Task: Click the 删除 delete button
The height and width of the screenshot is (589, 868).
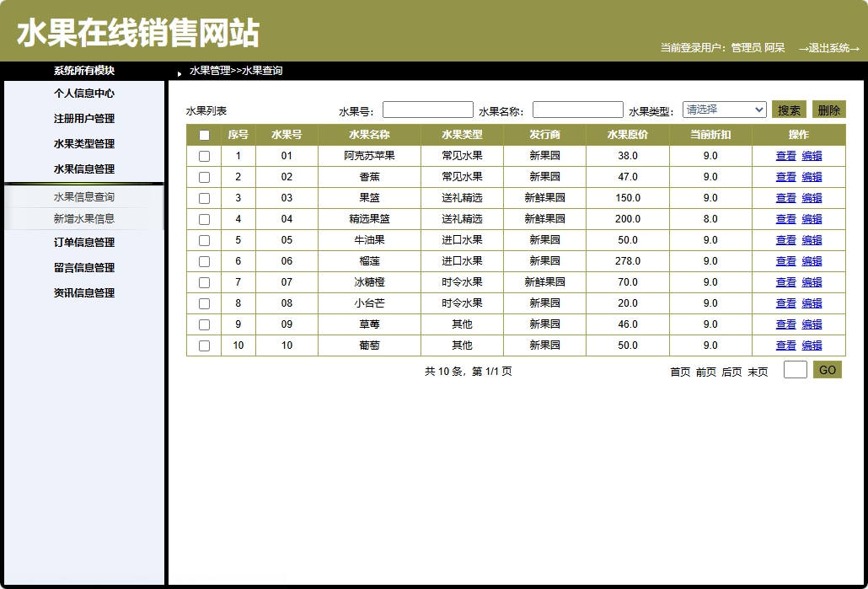Action: (829, 109)
